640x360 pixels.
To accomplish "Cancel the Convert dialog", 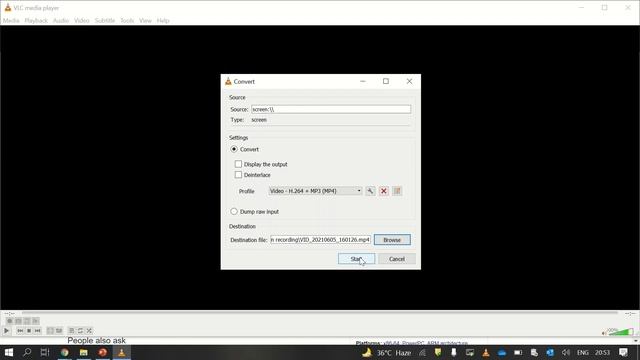I will (397, 259).
